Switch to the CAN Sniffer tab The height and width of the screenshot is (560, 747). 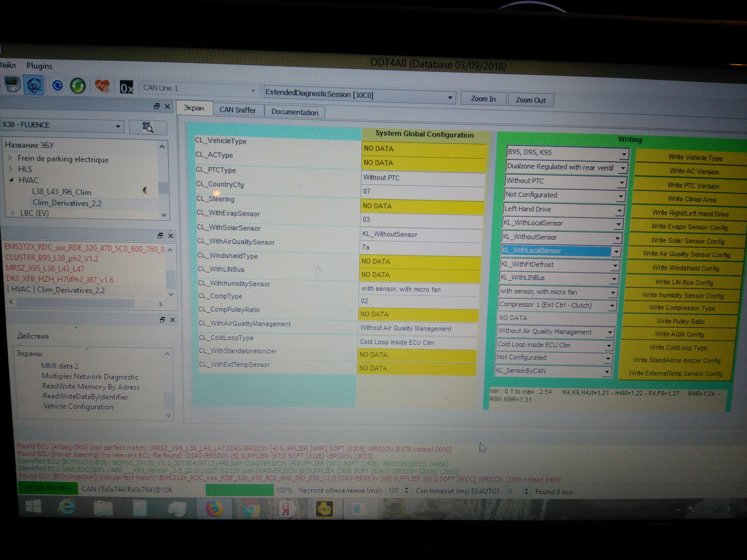pyautogui.click(x=238, y=110)
